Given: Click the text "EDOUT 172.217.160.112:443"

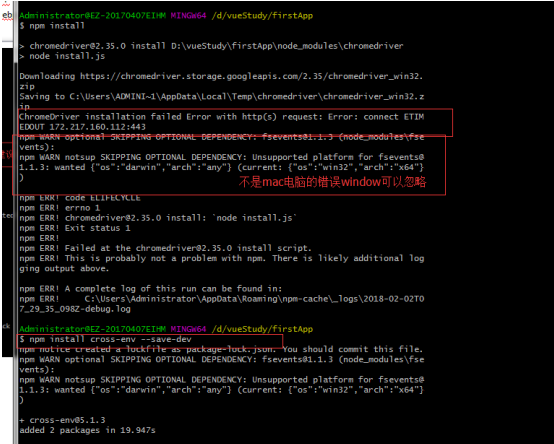Looking at the screenshot, I should point(82,127).
